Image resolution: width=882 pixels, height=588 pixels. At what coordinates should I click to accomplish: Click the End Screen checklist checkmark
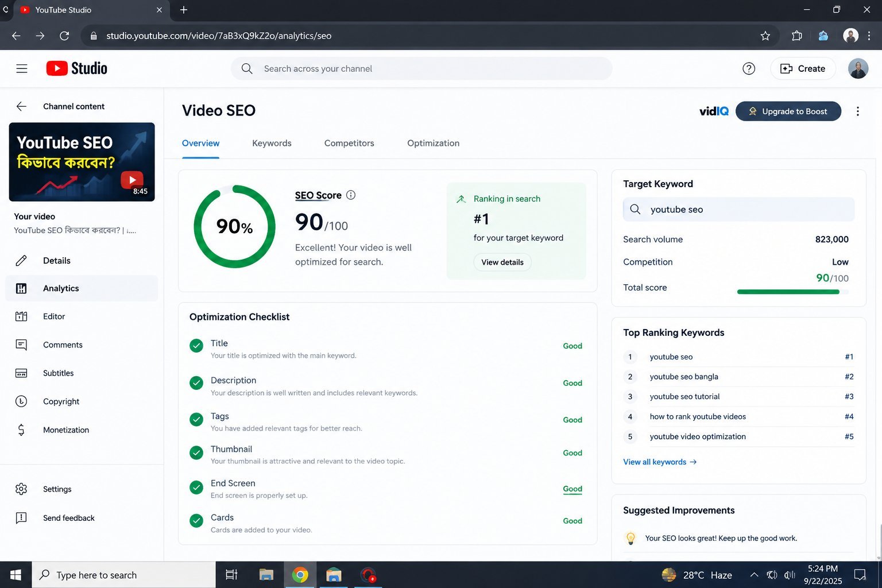(x=196, y=488)
